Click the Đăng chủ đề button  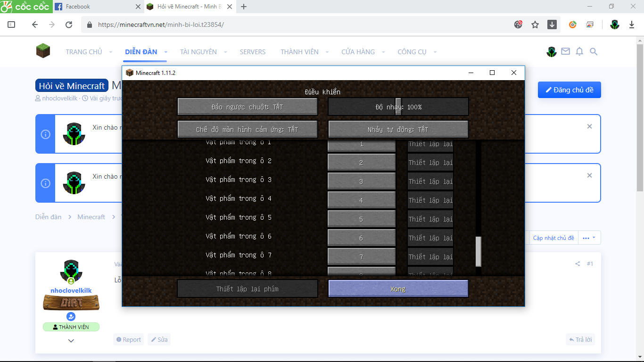tap(570, 90)
